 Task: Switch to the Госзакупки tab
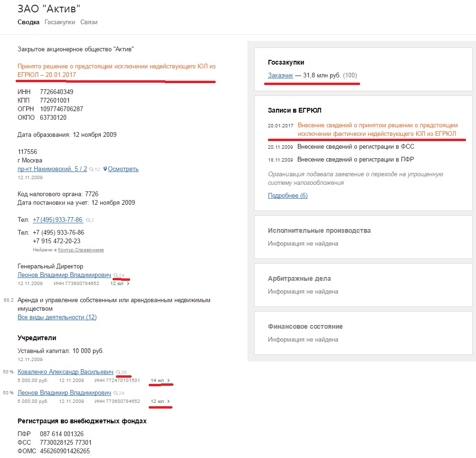coord(60,22)
